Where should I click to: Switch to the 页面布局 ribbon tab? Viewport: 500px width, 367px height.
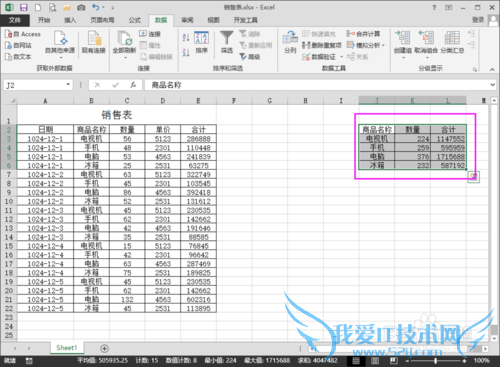coord(102,20)
